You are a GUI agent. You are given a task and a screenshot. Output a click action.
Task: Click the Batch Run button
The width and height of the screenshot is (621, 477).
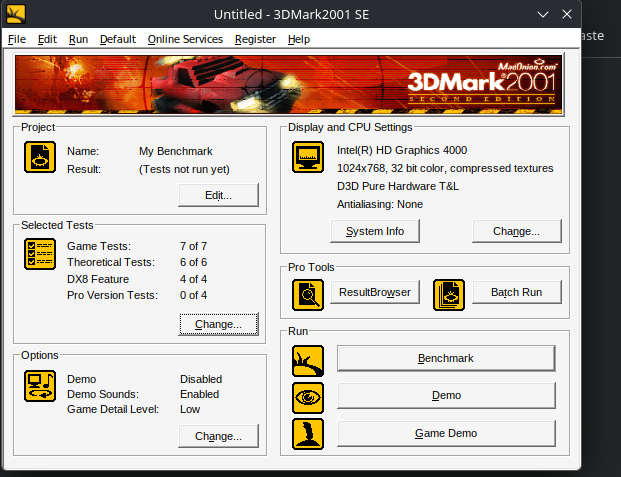click(516, 292)
